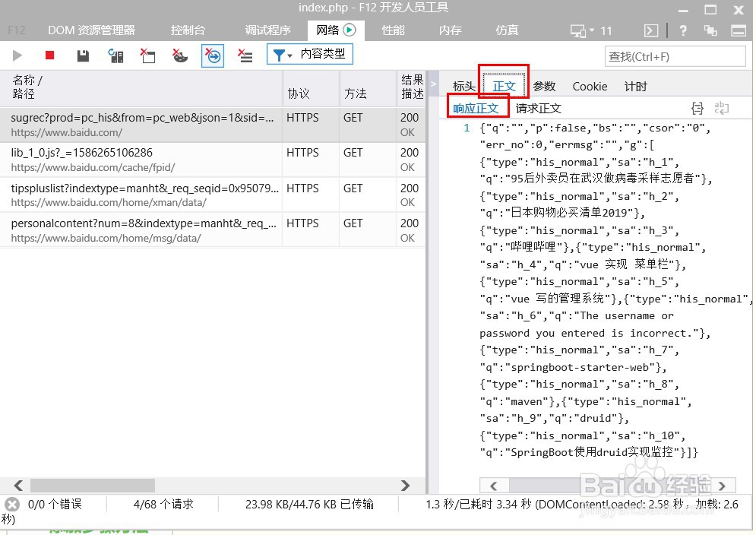The width and height of the screenshot is (756, 535).
Task: Click https://www.baidu.com/home/msg/data/ path text
Action: (106, 239)
